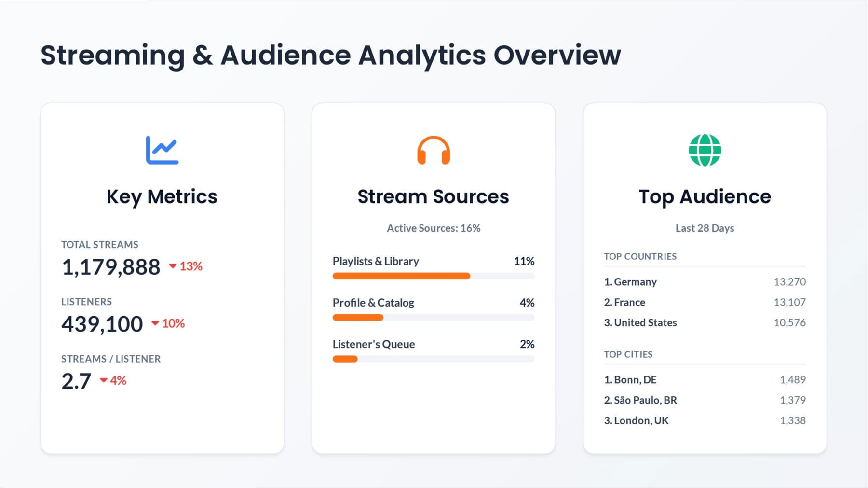Viewport: 868px width, 488px height.
Task: Select the 1. Germany row
Action: coord(705,282)
